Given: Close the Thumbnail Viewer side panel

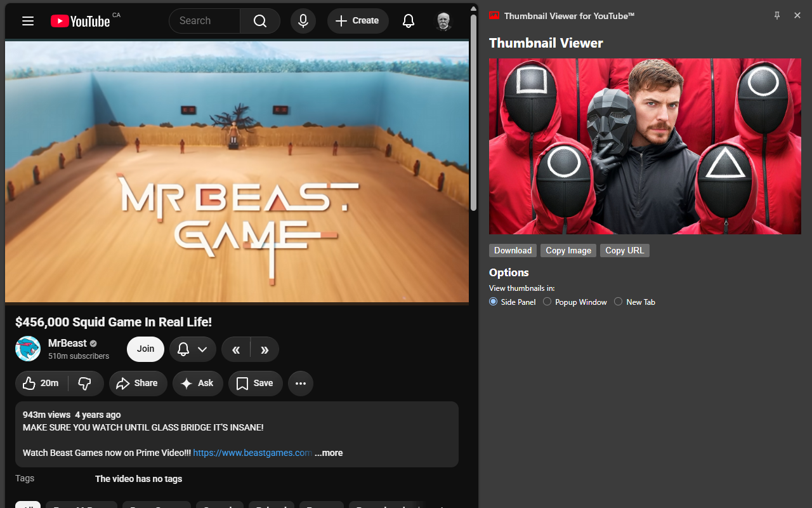Looking at the screenshot, I should pos(797,15).
